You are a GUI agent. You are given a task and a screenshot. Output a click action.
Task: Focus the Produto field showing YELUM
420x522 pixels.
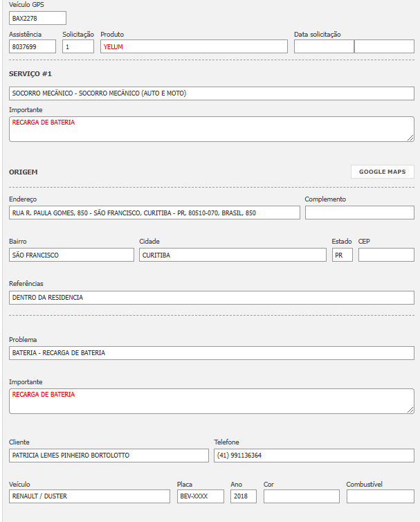(x=194, y=46)
